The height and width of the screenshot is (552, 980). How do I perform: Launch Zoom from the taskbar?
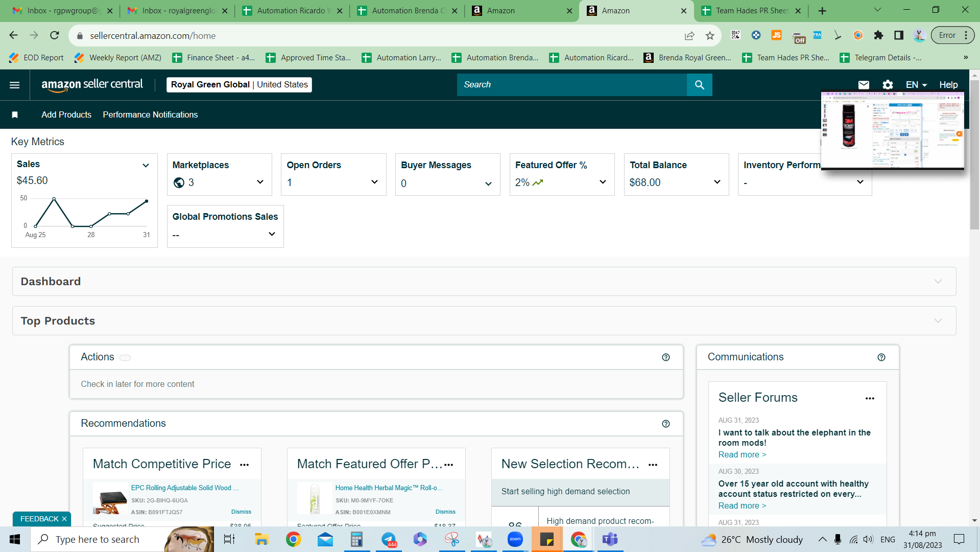pos(515,539)
